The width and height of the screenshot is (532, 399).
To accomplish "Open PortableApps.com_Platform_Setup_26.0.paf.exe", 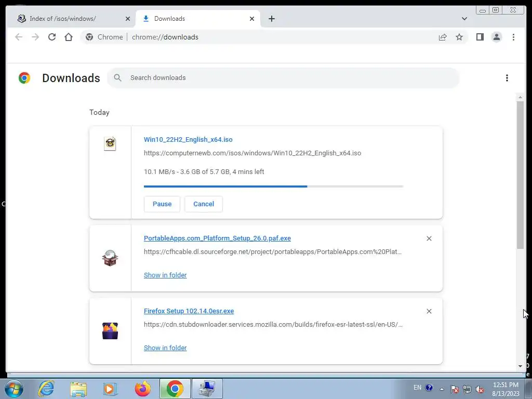I will point(217,238).
